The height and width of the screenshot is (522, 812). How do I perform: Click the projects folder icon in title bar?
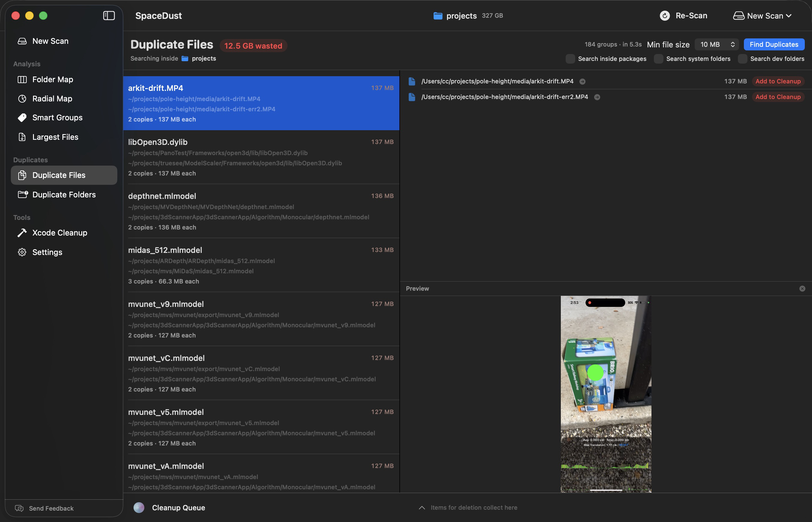pos(438,16)
